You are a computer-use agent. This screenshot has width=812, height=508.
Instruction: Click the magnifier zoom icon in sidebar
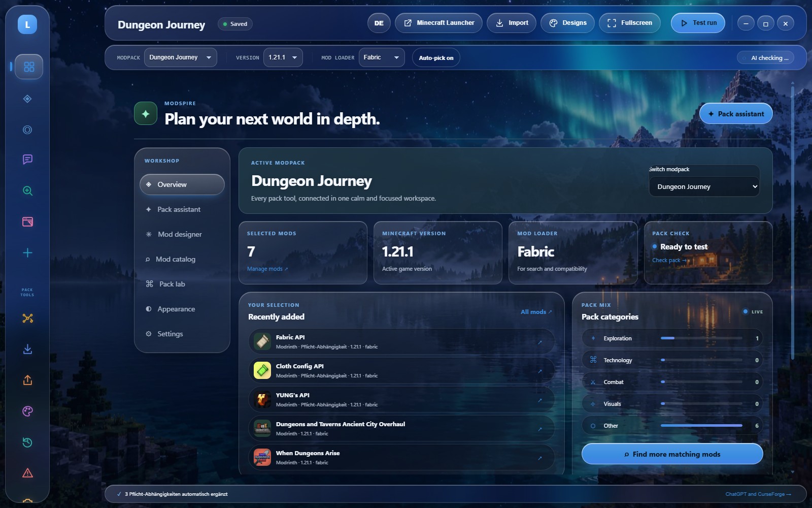pos(28,191)
